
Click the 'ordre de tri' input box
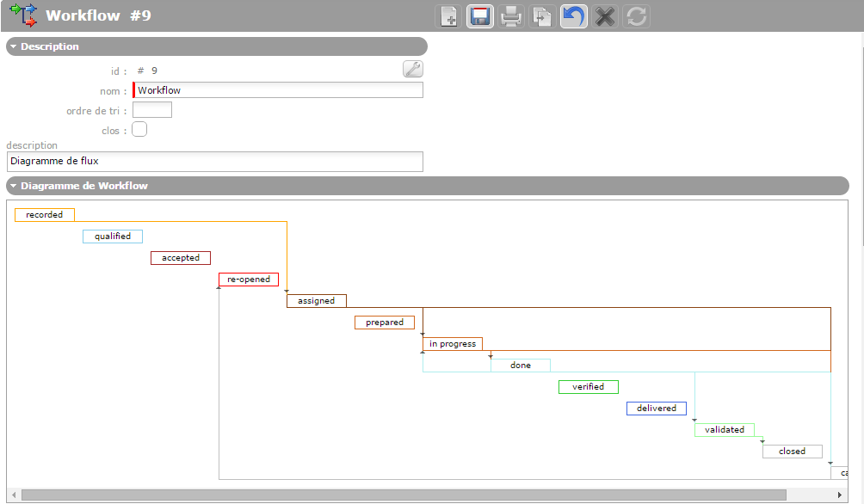point(152,110)
